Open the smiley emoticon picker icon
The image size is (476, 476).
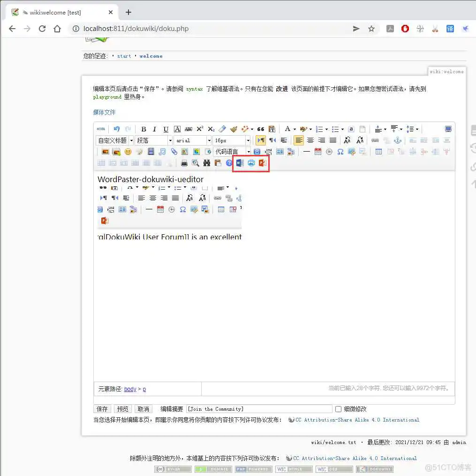click(x=127, y=151)
